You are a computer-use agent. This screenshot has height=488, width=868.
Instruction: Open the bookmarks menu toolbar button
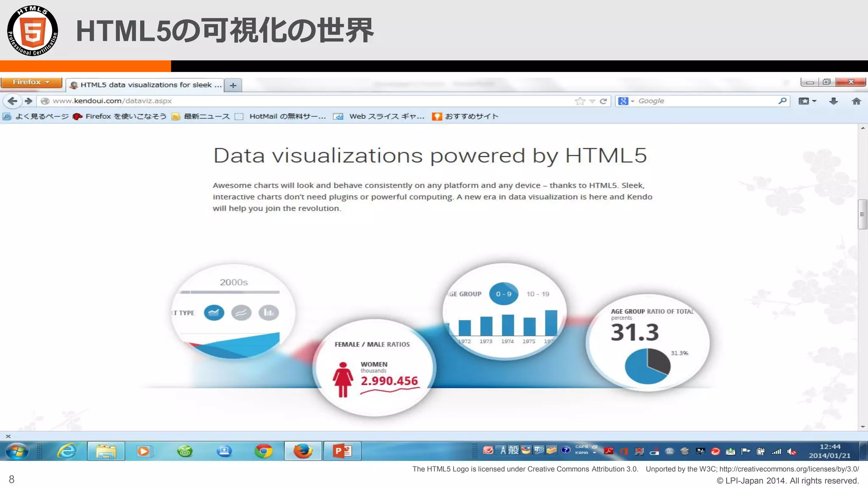(807, 101)
